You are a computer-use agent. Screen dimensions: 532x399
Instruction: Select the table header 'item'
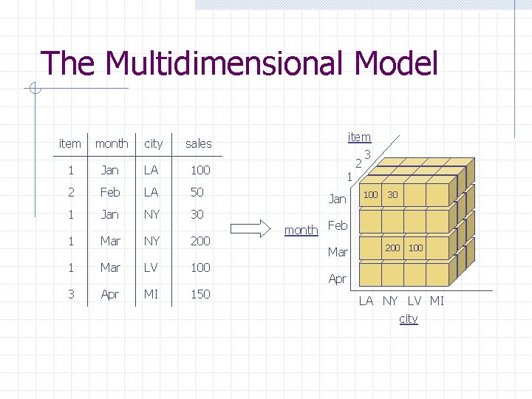[70, 143]
